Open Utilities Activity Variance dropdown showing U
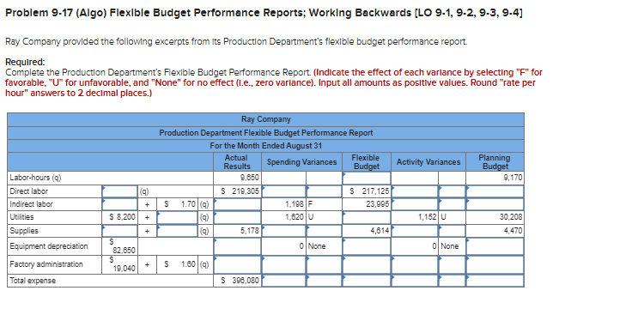 pos(452,217)
